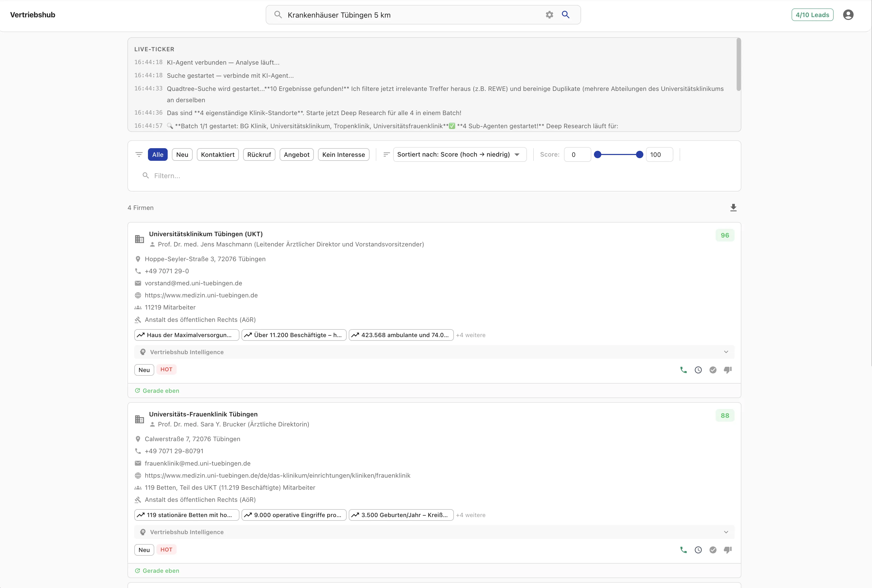
Task: Click checkmark icon on Universitäts-Frauenklinik card
Action: point(712,550)
